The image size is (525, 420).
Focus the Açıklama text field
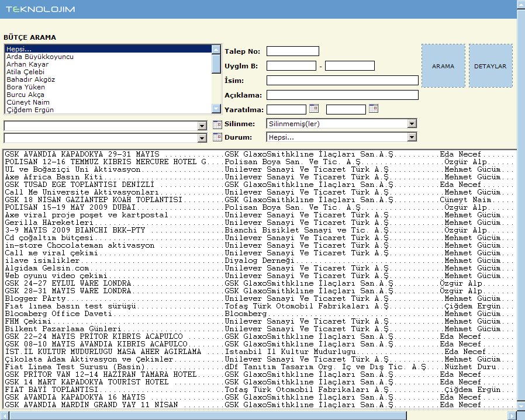(342, 95)
